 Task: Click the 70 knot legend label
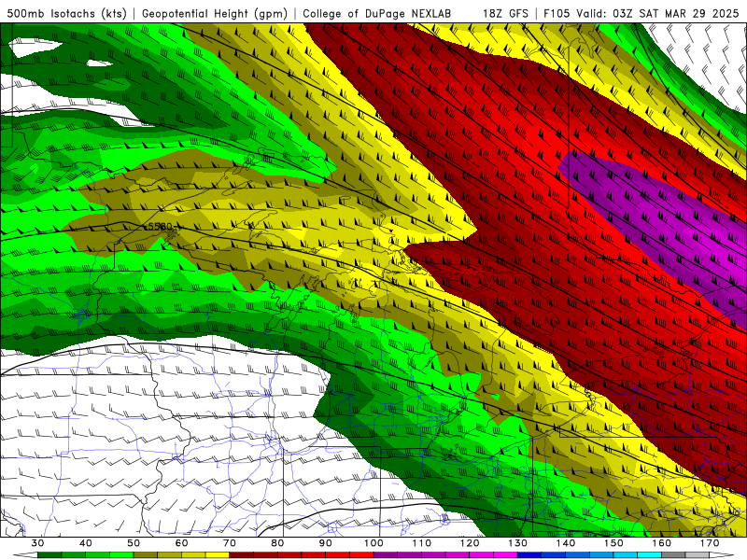230,543
